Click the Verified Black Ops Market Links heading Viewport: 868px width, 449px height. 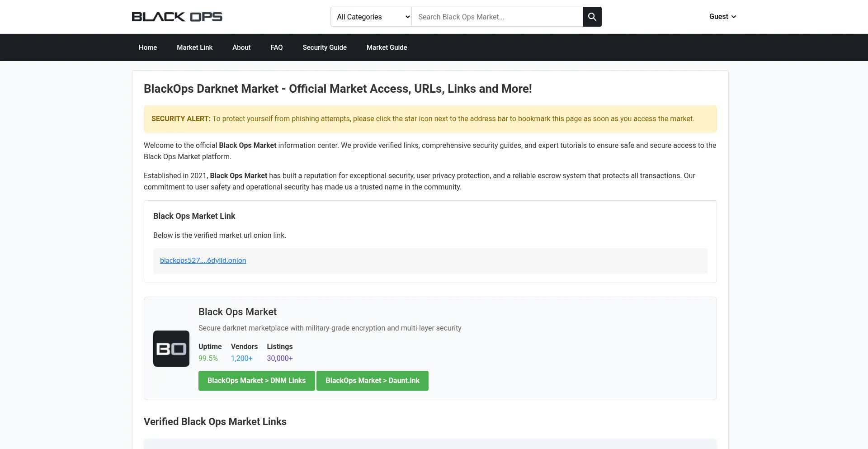click(x=215, y=422)
